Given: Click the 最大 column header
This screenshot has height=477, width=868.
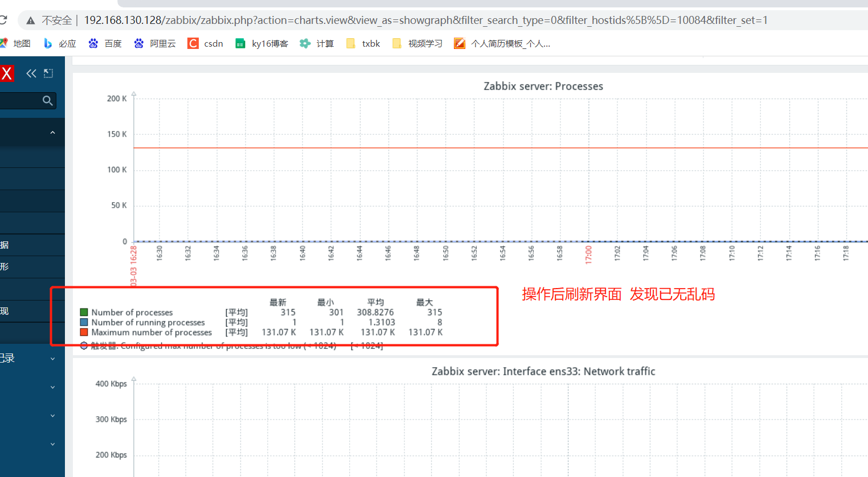Looking at the screenshot, I should pos(425,302).
